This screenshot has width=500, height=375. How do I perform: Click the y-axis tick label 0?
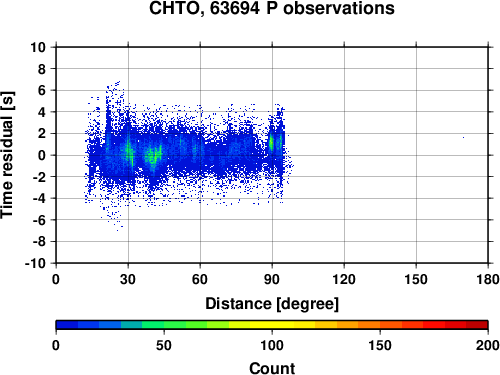[42, 155]
